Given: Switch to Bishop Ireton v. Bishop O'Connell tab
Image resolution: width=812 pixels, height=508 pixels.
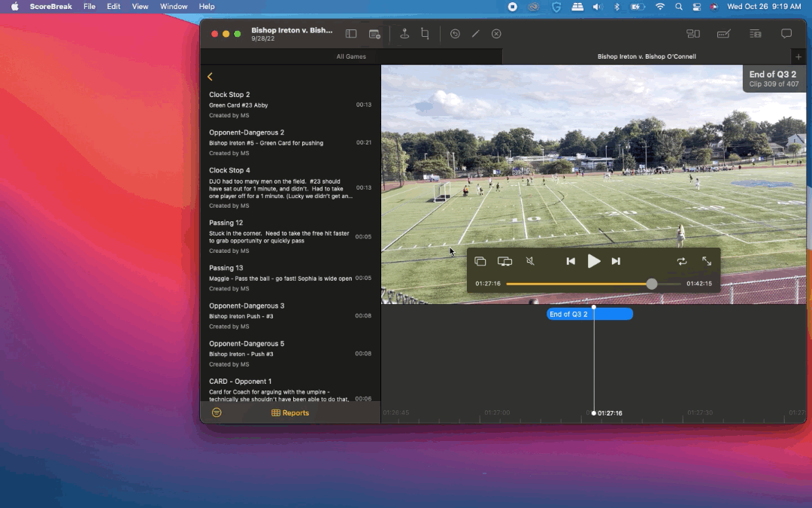Looking at the screenshot, I should tap(647, 56).
